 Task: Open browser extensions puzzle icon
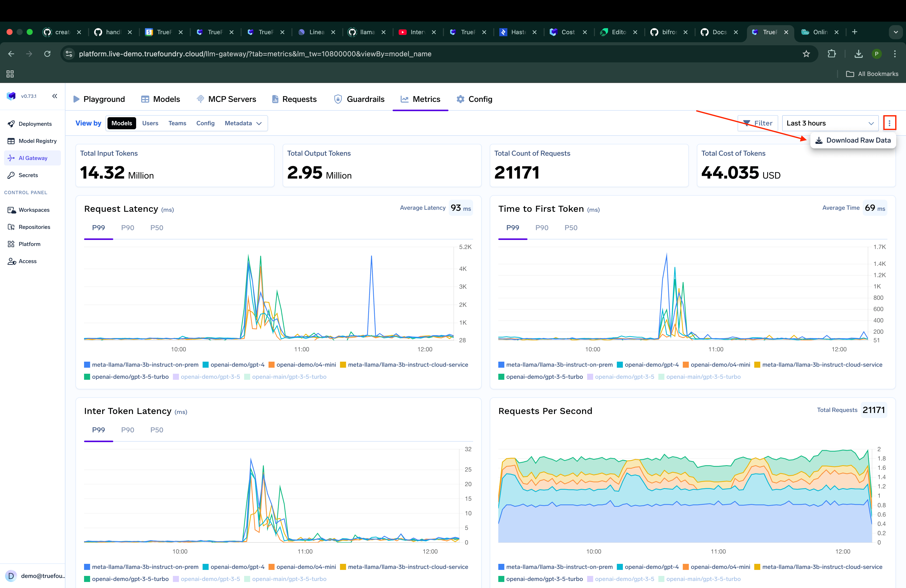pos(832,54)
